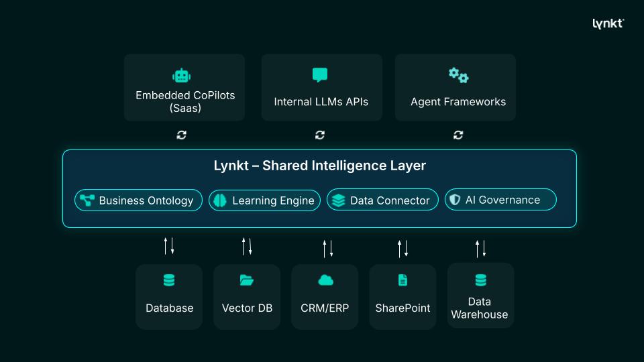This screenshot has width=644, height=362.
Task: Click the CRM/ERP label
Action: (325, 308)
